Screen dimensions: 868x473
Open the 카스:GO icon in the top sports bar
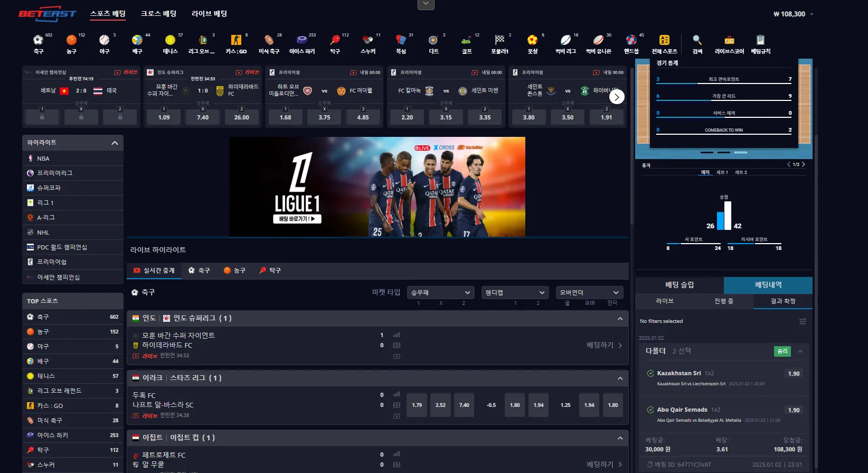pyautogui.click(x=236, y=40)
